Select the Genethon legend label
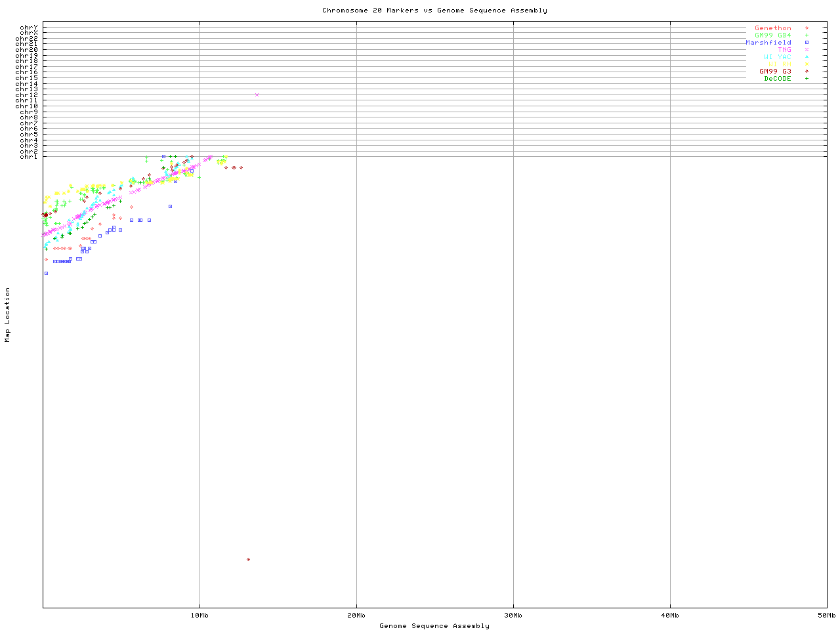840x630 pixels. (772, 28)
